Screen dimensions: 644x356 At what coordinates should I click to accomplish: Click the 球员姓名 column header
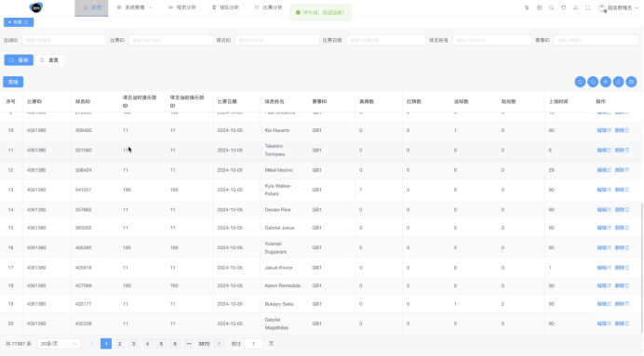(275, 101)
